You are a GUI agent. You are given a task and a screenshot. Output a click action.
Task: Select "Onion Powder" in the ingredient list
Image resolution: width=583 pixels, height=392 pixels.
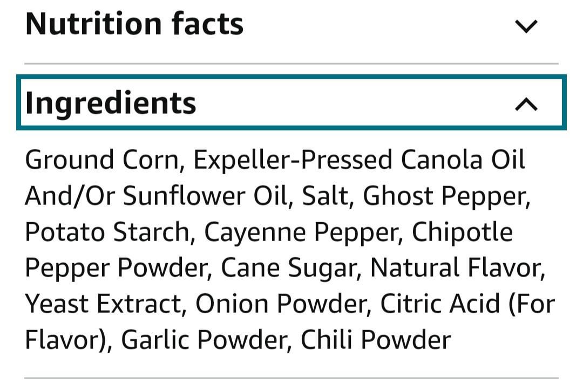coord(280,304)
